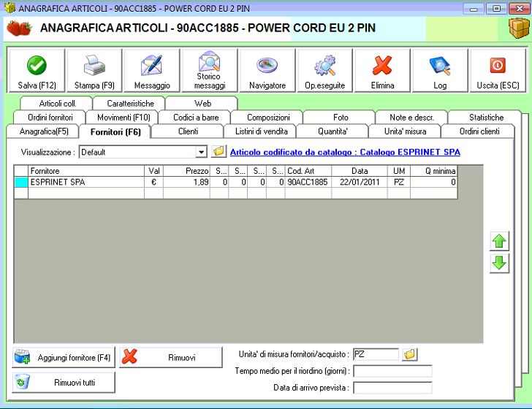532x409 pixels.
Task: Click the Q minima column header
Action: (x=433, y=171)
